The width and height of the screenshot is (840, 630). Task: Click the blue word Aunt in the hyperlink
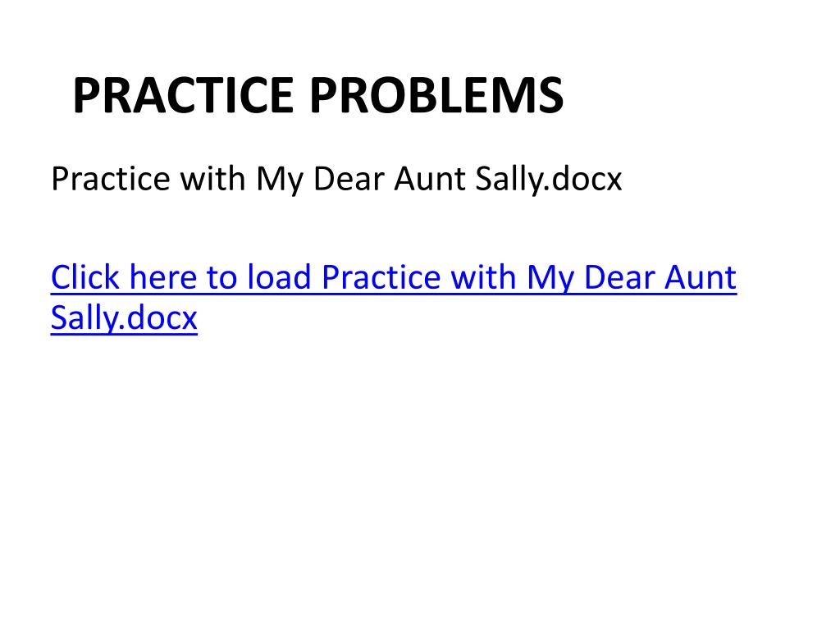[x=701, y=277]
